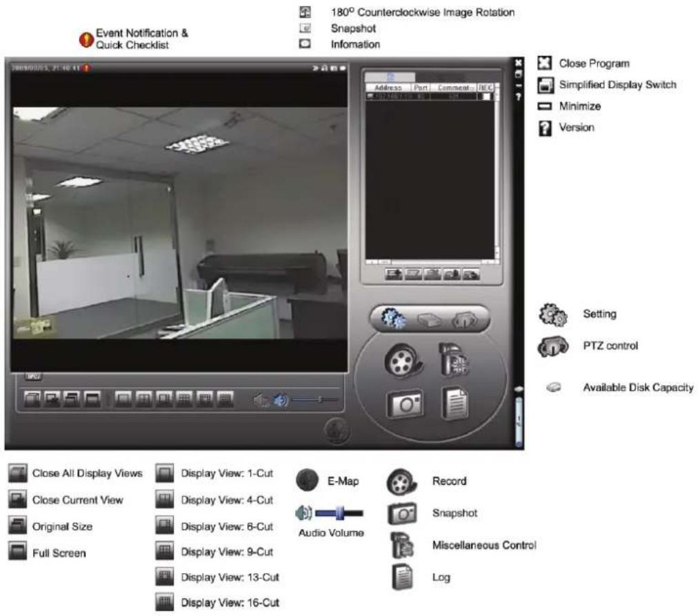Mute audio with the gray speaker icon

(261, 400)
